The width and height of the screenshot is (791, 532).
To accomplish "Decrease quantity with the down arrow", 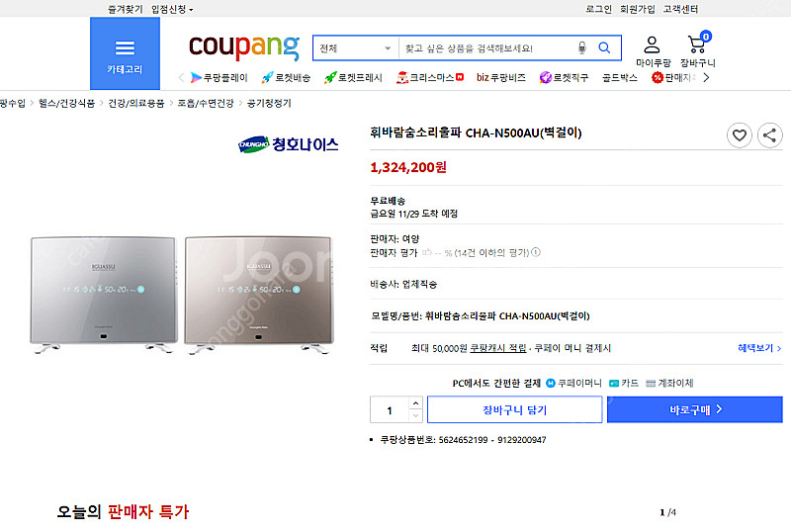I will [415, 415].
